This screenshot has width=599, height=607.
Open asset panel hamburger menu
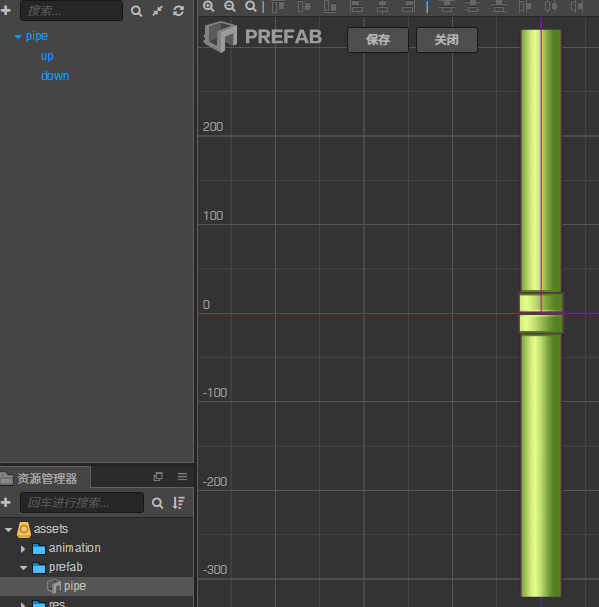coord(182,477)
